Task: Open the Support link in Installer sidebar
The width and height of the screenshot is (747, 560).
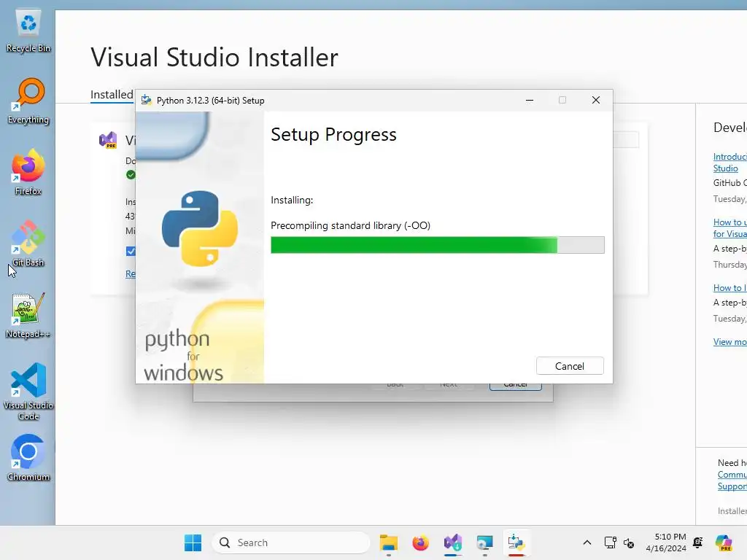Action: pos(732,486)
